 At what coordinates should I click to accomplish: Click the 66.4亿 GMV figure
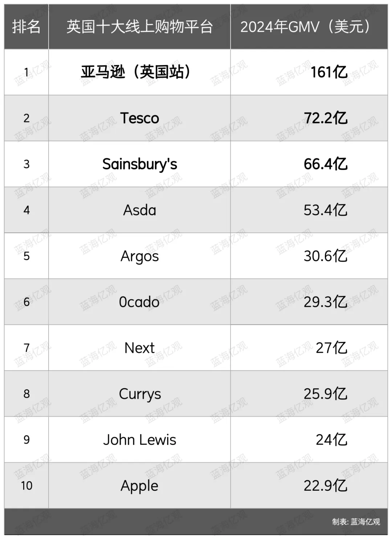pos(326,164)
